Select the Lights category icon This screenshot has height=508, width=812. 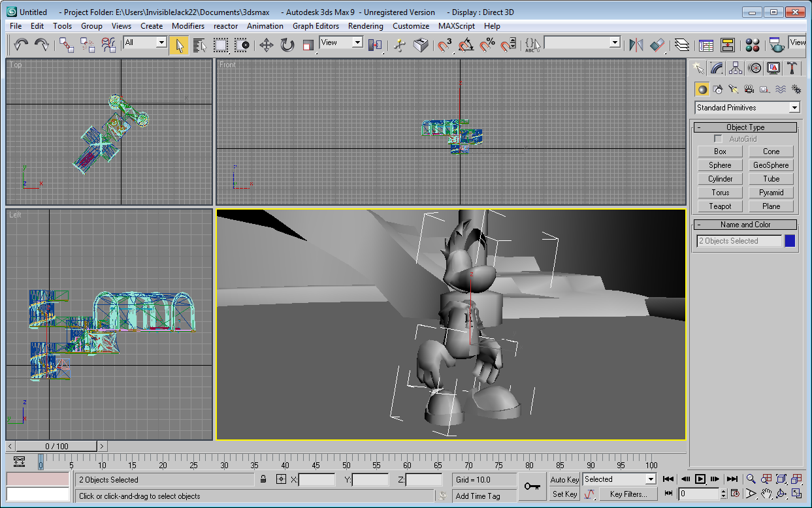pyautogui.click(x=734, y=89)
